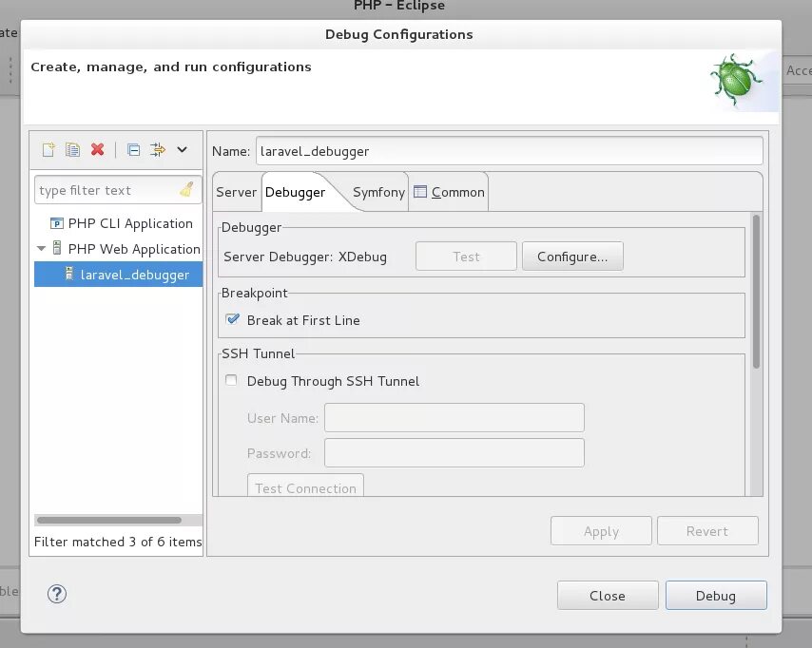Image resolution: width=812 pixels, height=648 pixels.
Task: Click the Name field containing laravel_debugger
Action: (x=509, y=151)
